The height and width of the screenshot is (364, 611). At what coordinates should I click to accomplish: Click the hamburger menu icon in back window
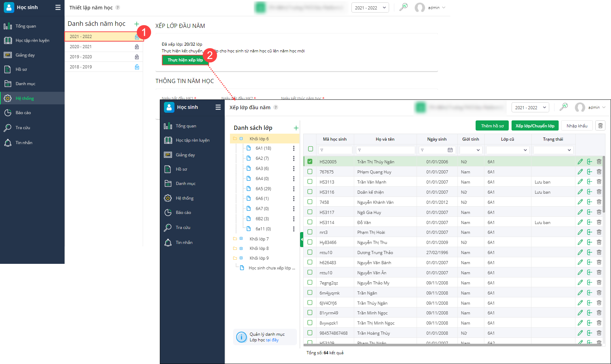click(x=58, y=7)
